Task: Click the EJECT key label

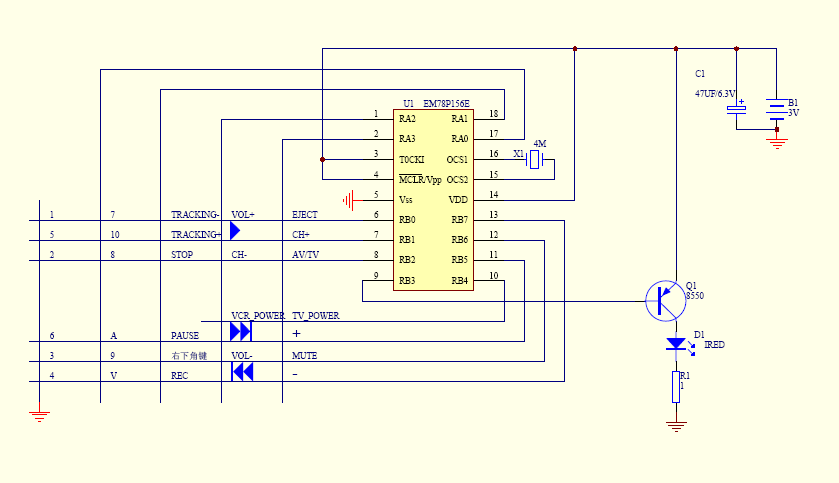Action: (x=304, y=214)
